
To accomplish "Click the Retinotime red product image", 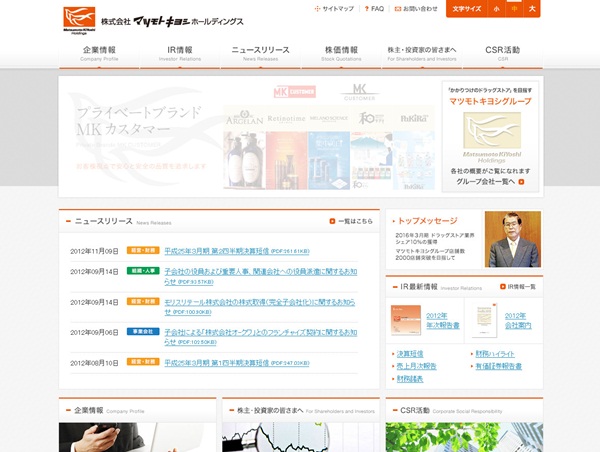I will coord(287,160).
